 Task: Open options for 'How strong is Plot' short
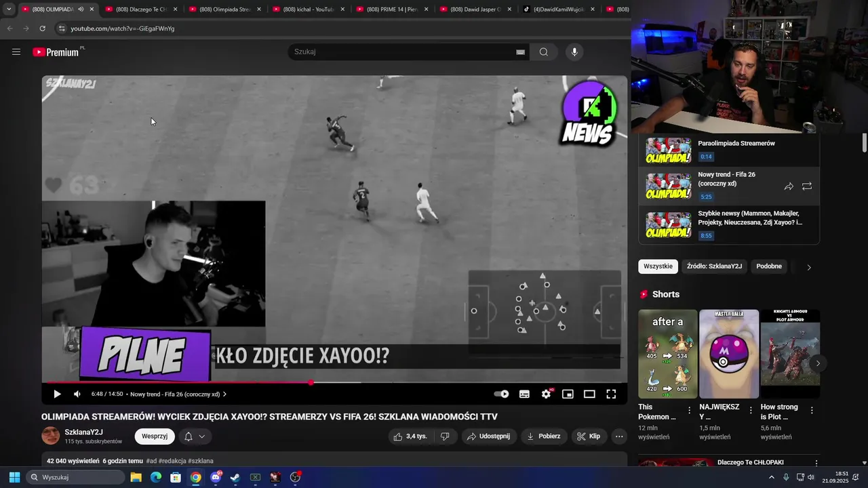tap(812, 410)
